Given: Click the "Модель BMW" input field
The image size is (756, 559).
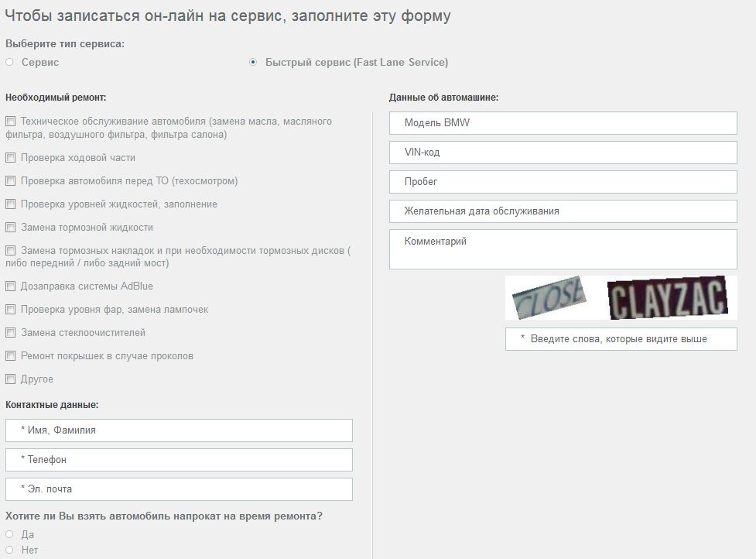Looking at the screenshot, I should click(x=563, y=123).
